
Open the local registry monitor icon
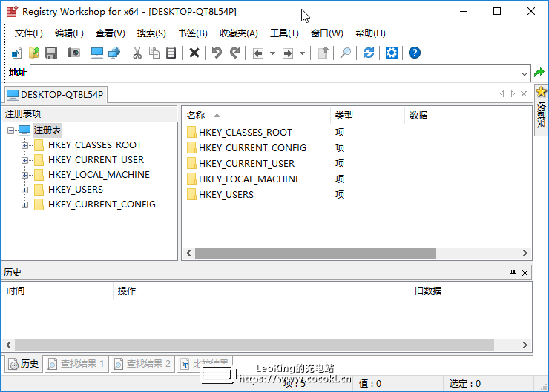pyautogui.click(x=97, y=53)
